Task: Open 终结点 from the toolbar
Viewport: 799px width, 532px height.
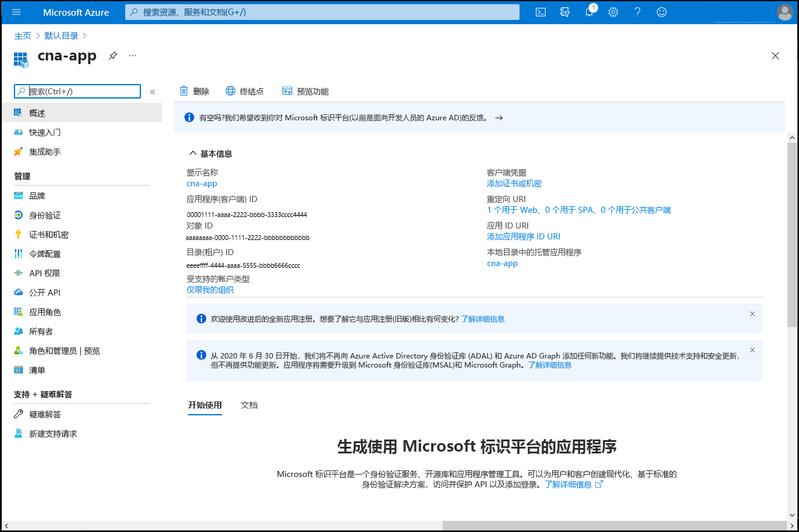Action: point(244,91)
